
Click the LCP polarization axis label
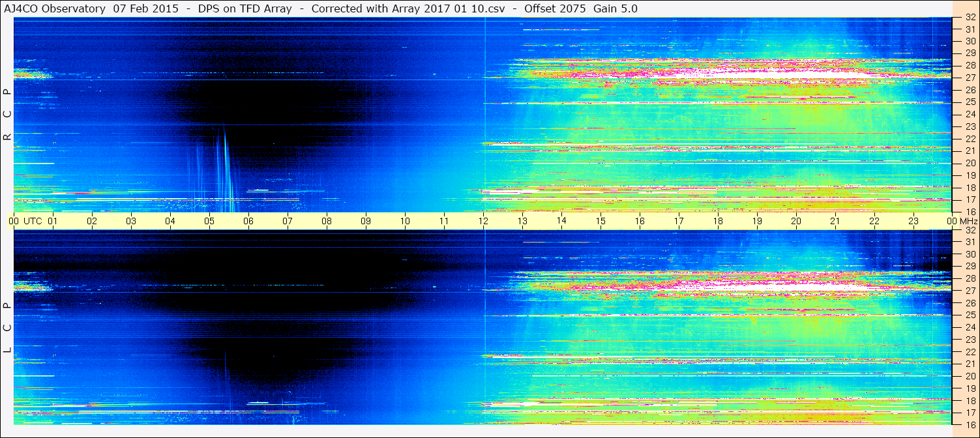point(7,328)
